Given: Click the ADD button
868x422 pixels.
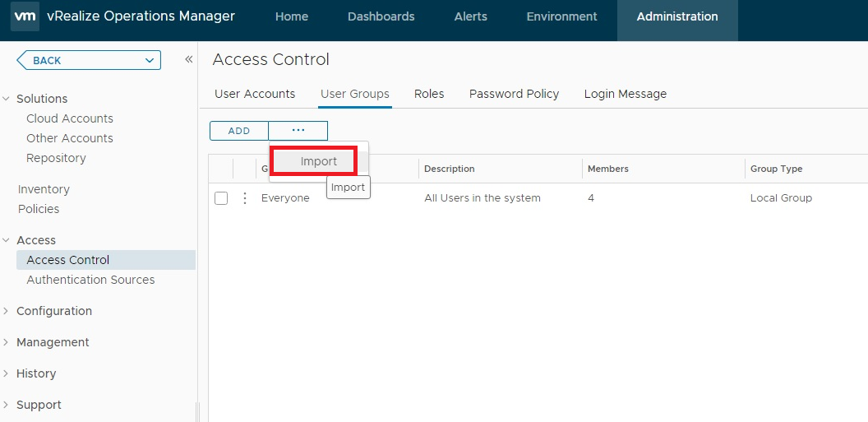Looking at the screenshot, I should [x=239, y=131].
